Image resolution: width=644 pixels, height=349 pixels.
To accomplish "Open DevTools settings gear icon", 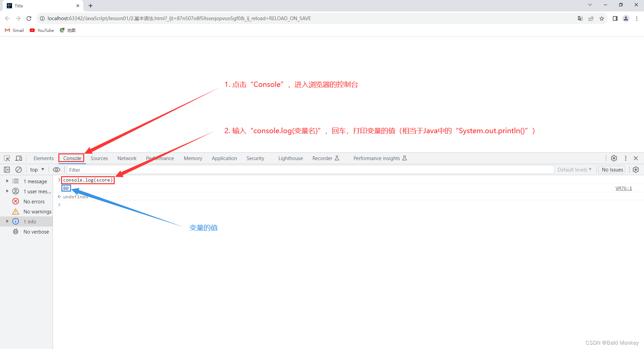I will (x=614, y=158).
